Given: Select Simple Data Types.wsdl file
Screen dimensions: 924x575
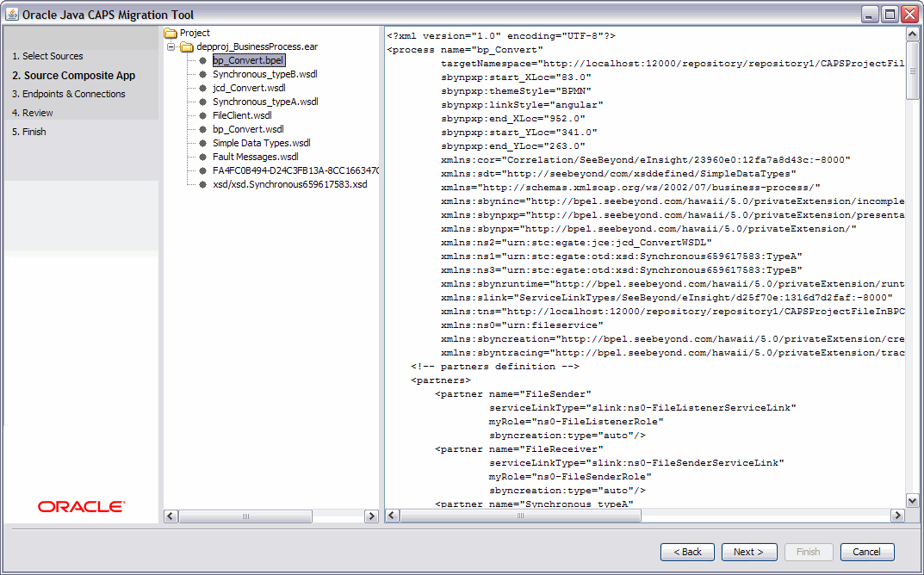Looking at the screenshot, I should coord(262,143).
